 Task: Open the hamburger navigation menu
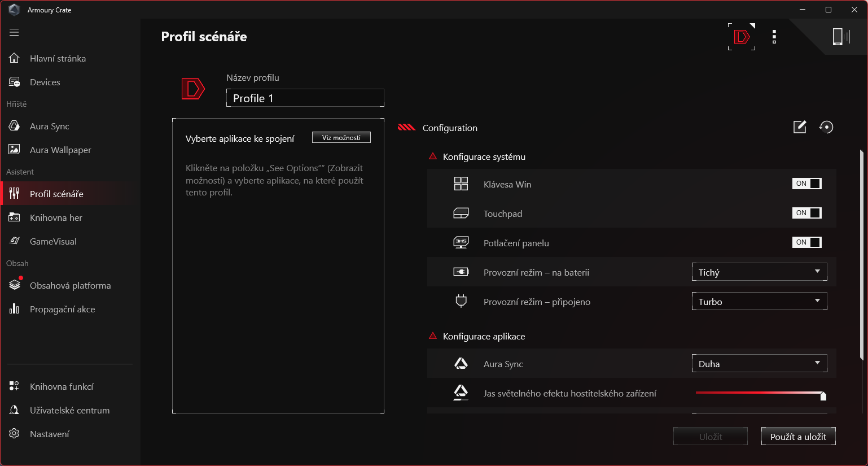pyautogui.click(x=14, y=32)
